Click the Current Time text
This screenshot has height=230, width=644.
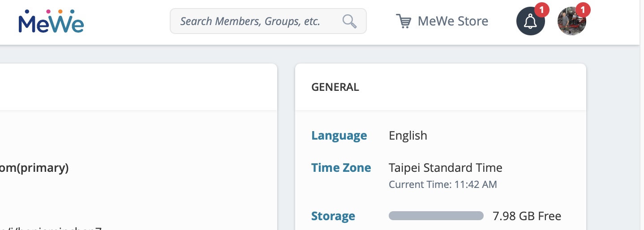pyautogui.click(x=443, y=184)
